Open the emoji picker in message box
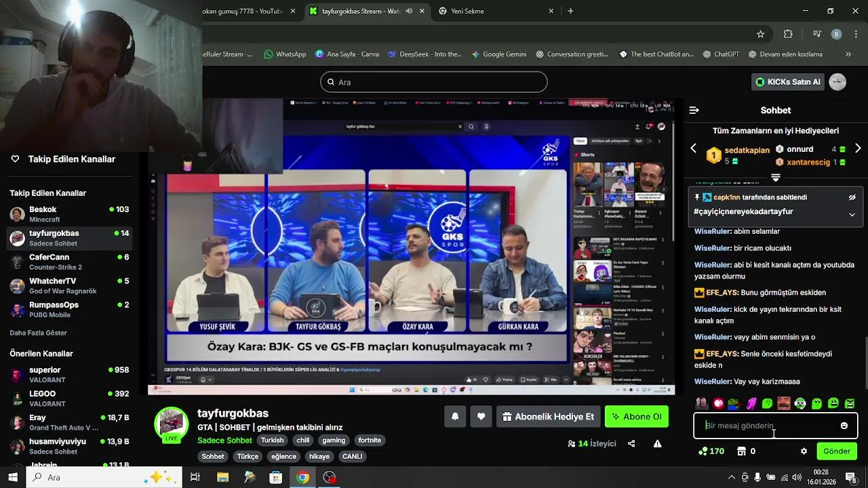Screen dimensions: 868x488 pos(844,426)
